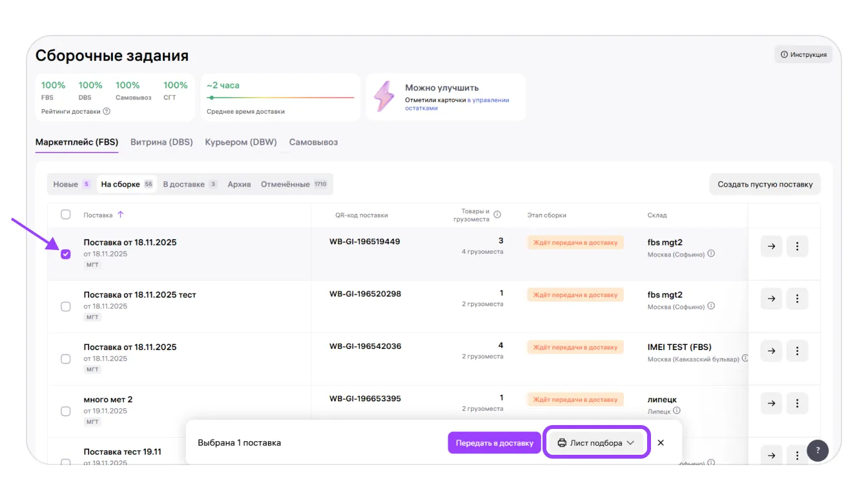868x500 pixels.
Task: Uncheck the selected Поставка от 18.11.2025 checkbox
Action: [x=65, y=255]
